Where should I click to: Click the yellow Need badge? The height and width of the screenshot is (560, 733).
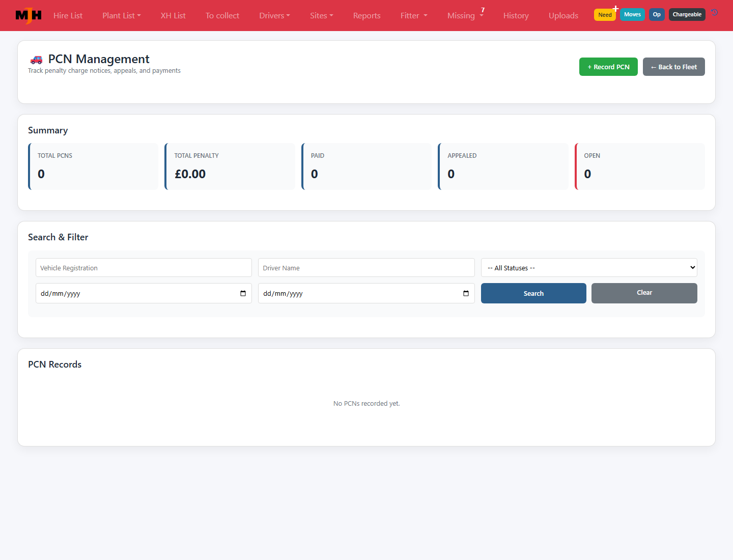[605, 15]
